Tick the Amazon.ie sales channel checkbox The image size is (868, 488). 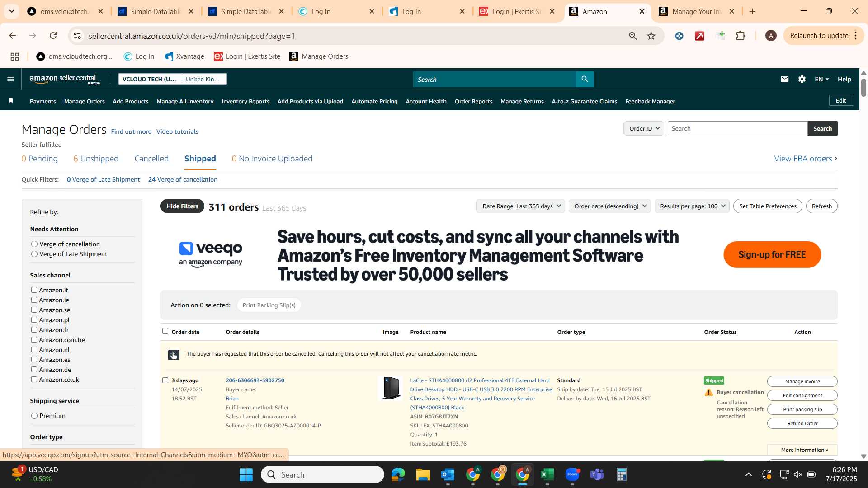coord(34,300)
